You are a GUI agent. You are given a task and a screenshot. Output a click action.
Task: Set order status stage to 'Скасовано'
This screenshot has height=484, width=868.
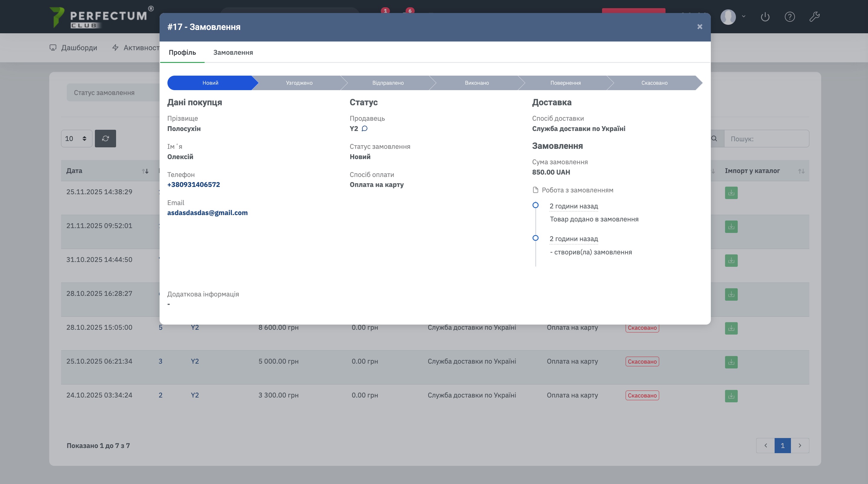click(x=654, y=83)
